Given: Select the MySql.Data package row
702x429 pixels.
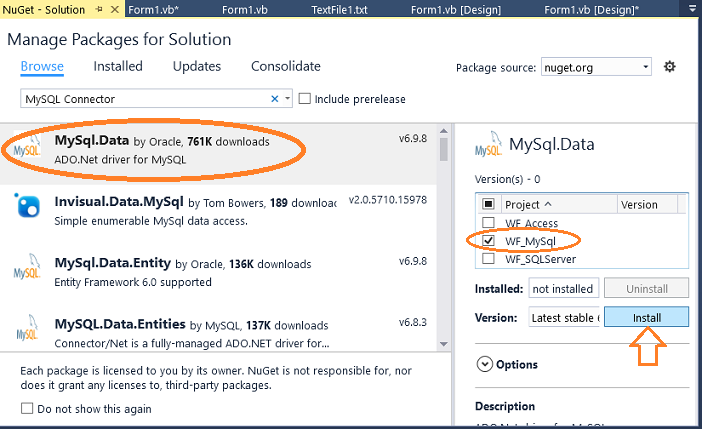Looking at the screenshot, I should tap(218, 154).
